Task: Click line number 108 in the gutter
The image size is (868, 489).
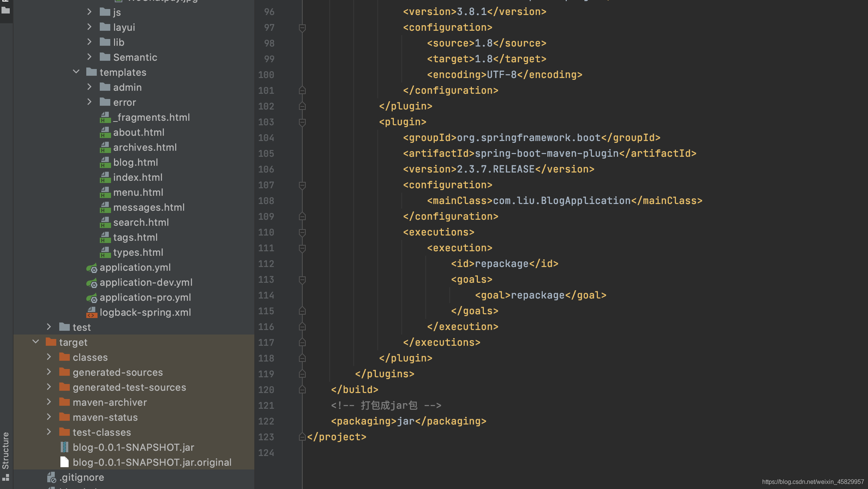Action: point(266,201)
